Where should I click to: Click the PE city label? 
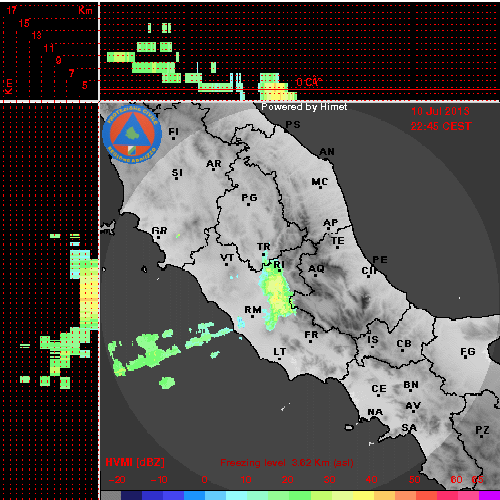pos(380,260)
